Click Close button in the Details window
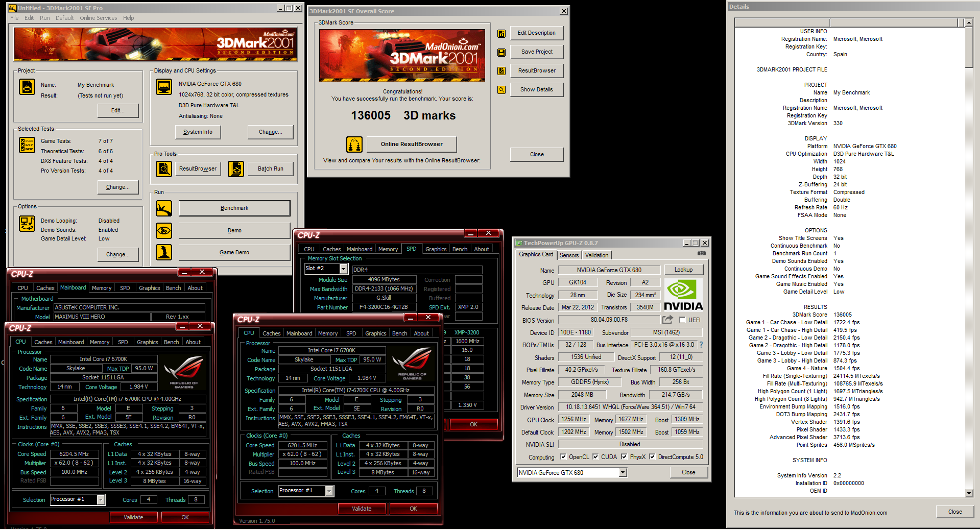 pyautogui.click(x=955, y=512)
